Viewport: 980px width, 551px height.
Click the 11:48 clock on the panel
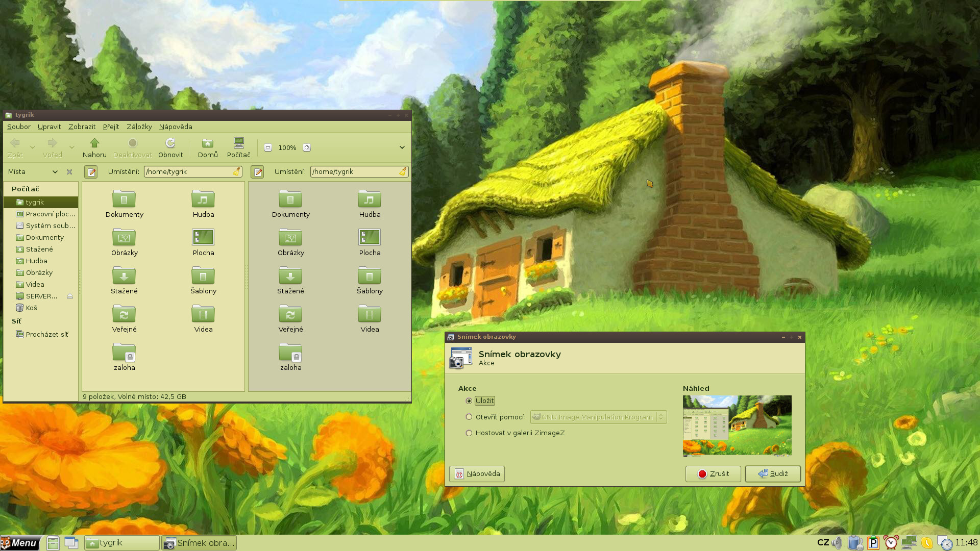tap(966, 543)
